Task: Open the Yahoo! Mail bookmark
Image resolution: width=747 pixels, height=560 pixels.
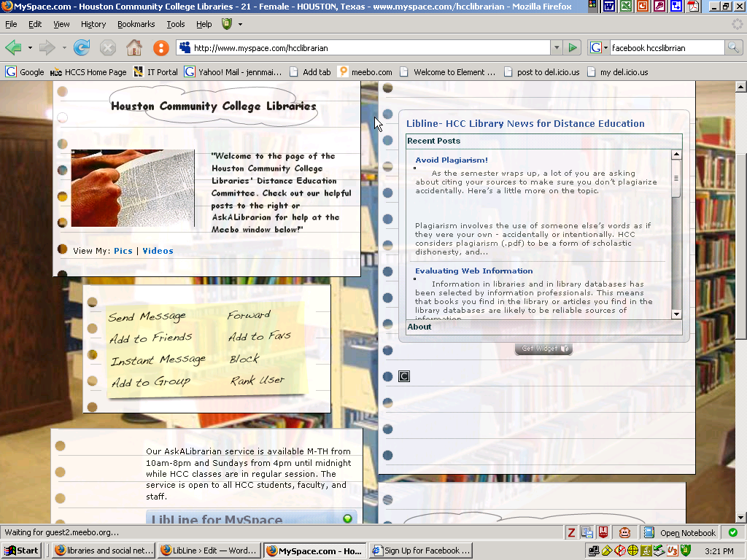Action: 233,72
